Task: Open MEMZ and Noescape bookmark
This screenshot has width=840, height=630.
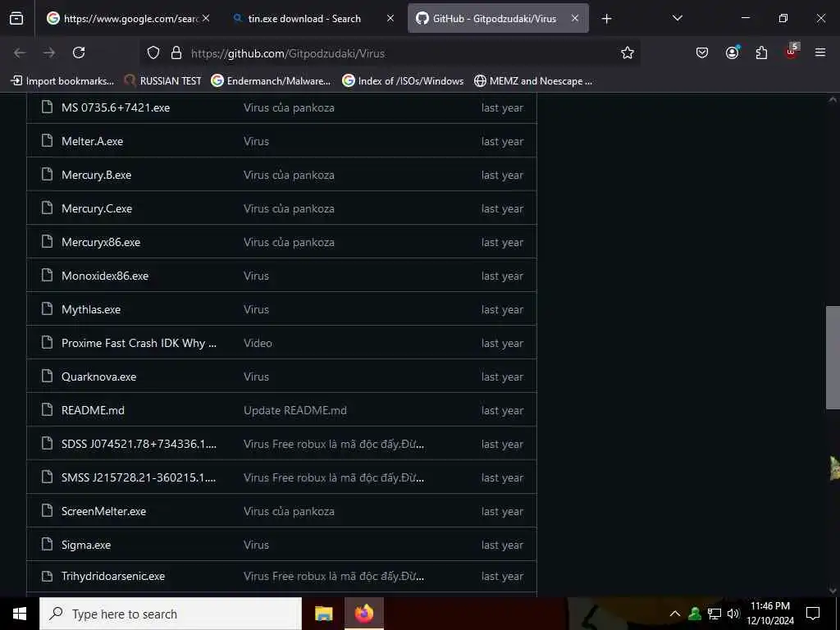Action: tap(533, 81)
